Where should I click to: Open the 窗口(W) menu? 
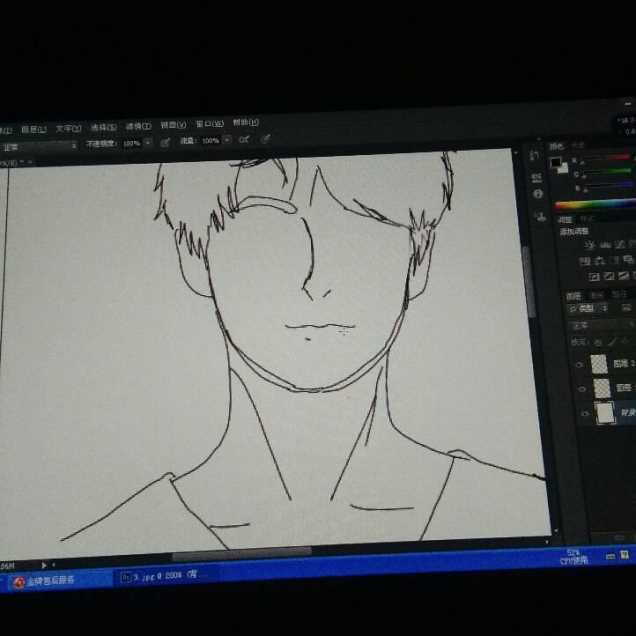[210, 124]
